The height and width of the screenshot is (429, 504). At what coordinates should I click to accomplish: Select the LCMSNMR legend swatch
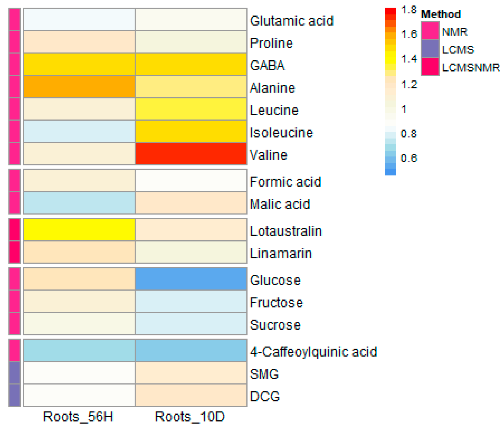click(x=430, y=67)
